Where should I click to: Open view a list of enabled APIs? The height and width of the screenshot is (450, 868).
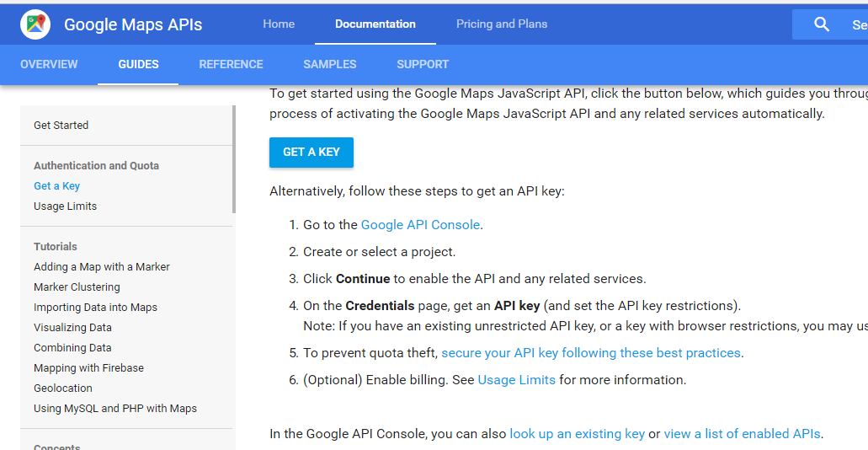pyautogui.click(x=742, y=434)
